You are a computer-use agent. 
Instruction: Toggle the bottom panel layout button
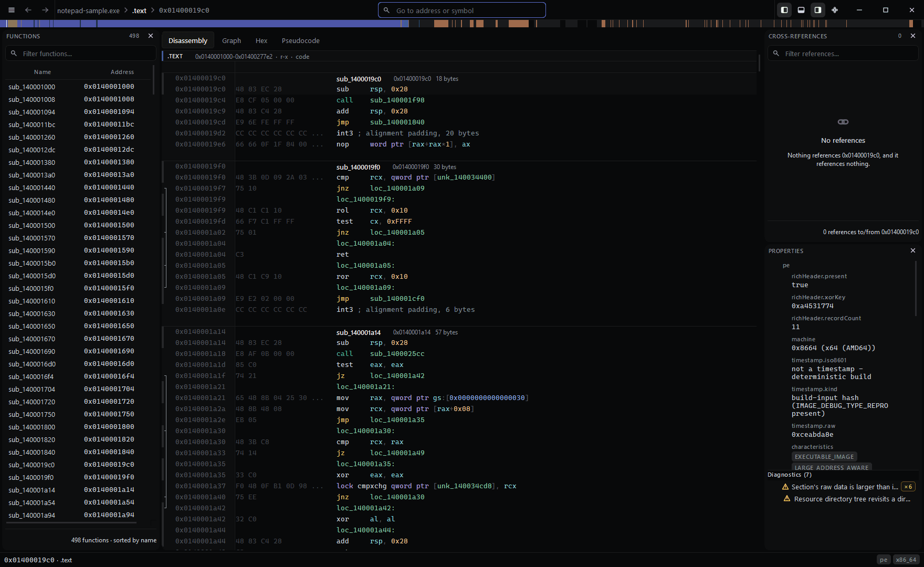pos(801,10)
